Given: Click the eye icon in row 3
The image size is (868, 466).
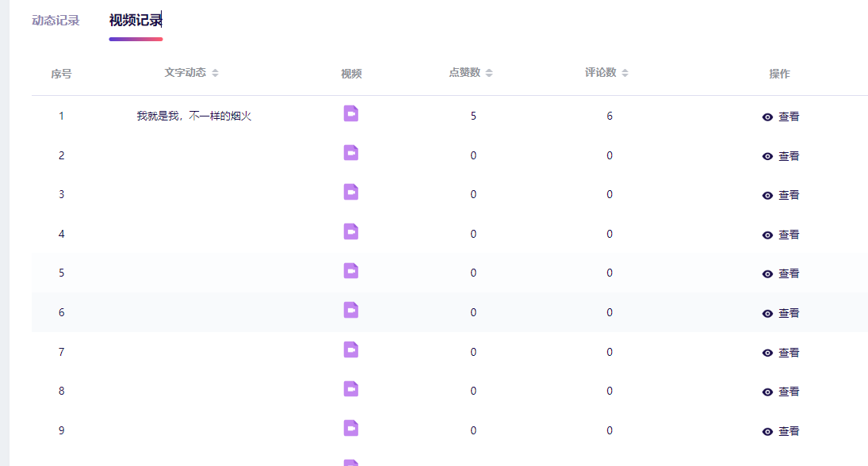Looking at the screenshot, I should click(767, 196).
